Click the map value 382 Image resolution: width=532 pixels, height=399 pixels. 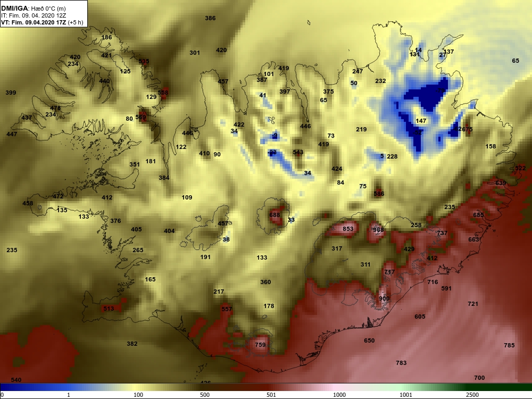click(x=132, y=344)
